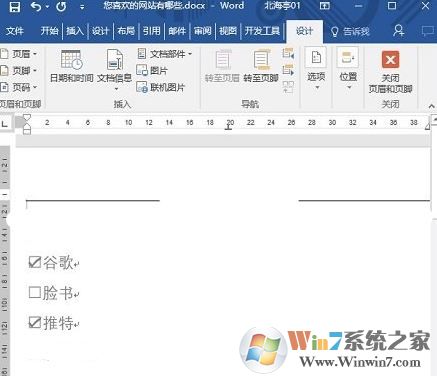Click the center tab stop on the ruler
Image resolution: width=437 pixels, height=376 pixels.
click(228, 128)
